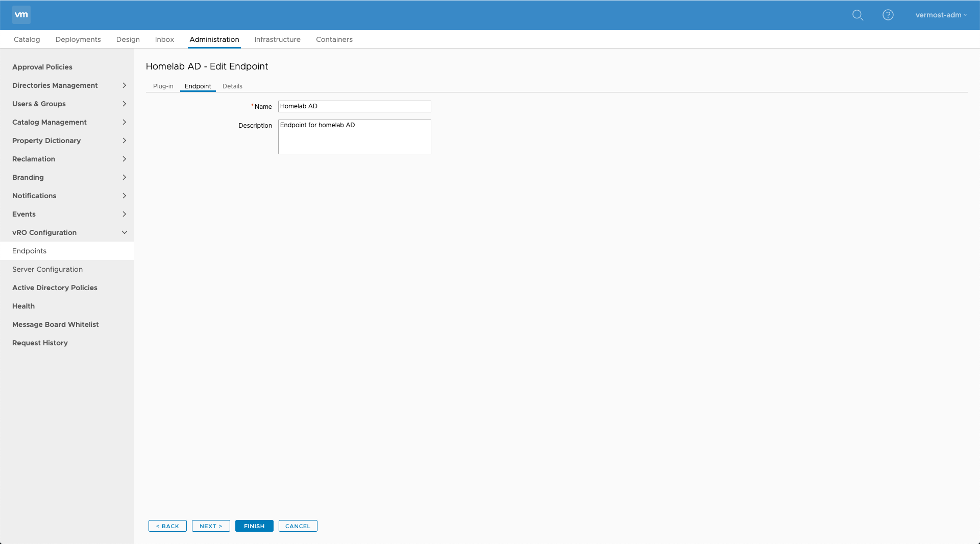The image size is (980, 544).
Task: Expand Property Dictionary chevron
Action: coord(124,140)
